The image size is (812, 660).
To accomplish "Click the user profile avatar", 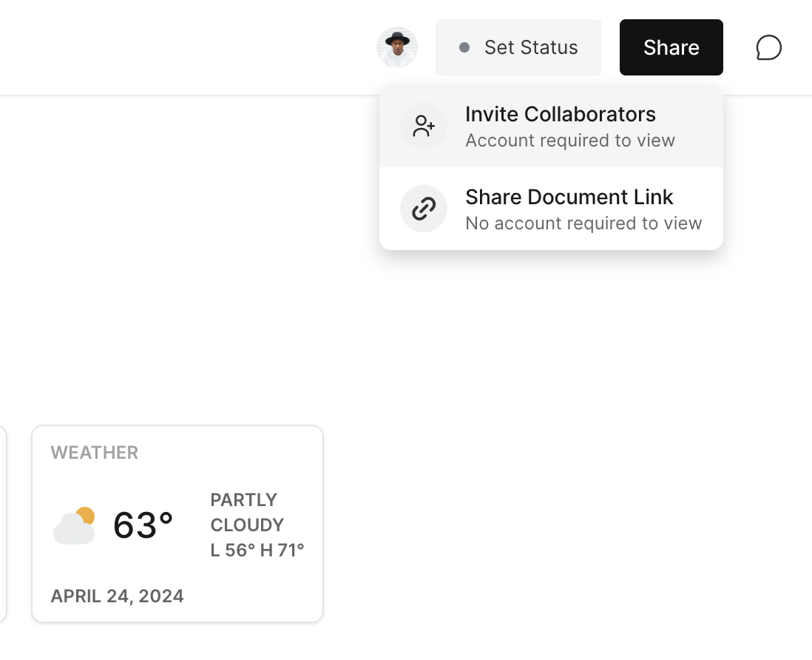I will [397, 47].
